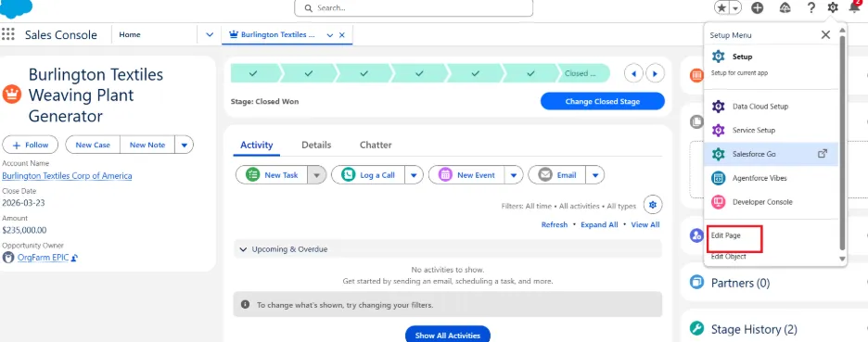Close the Burlington Textiles workspace tab

click(x=341, y=35)
